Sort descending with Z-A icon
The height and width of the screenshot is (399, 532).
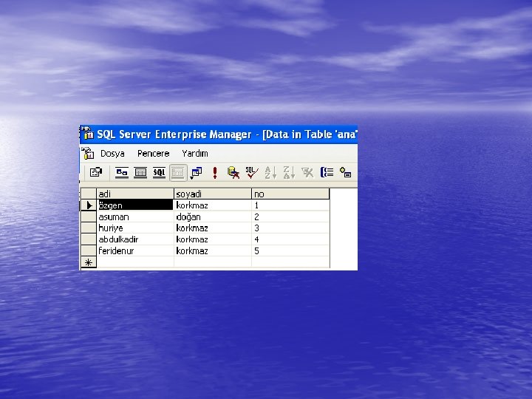[x=289, y=172]
